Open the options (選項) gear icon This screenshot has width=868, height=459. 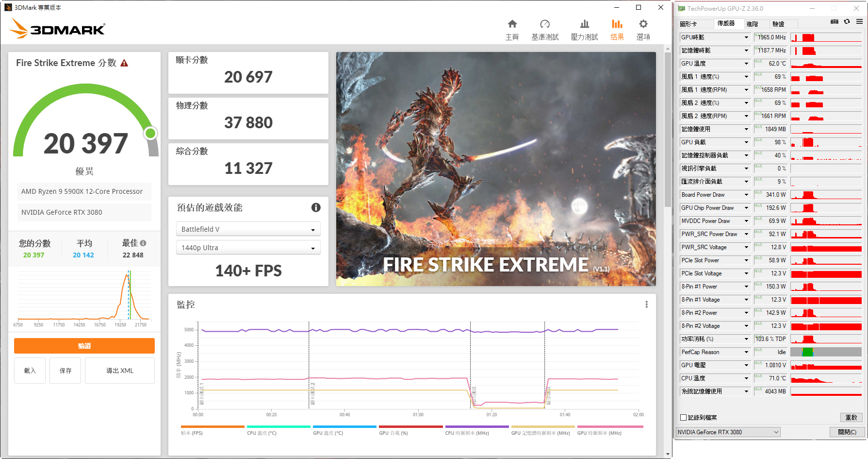[643, 24]
